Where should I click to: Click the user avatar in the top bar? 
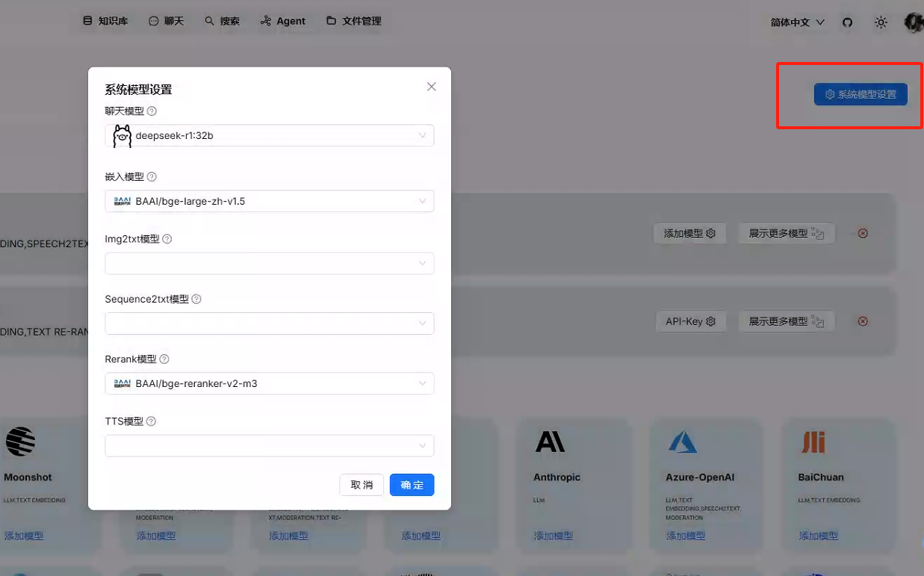coord(914,22)
